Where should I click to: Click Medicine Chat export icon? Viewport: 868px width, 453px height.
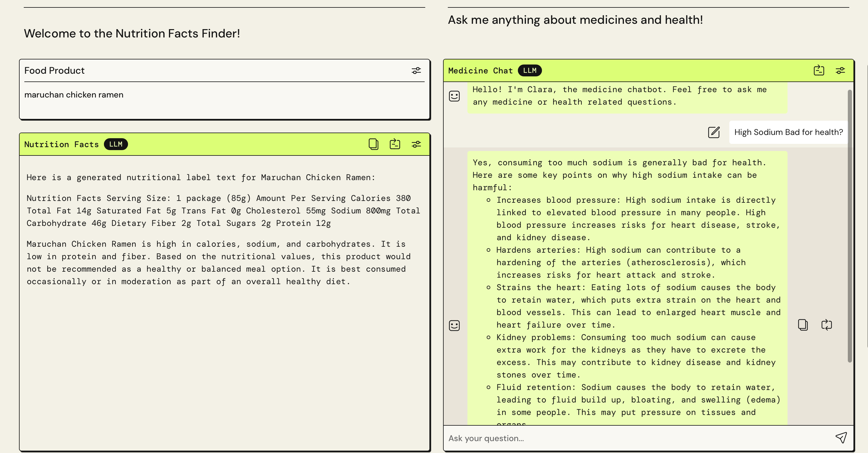(819, 70)
